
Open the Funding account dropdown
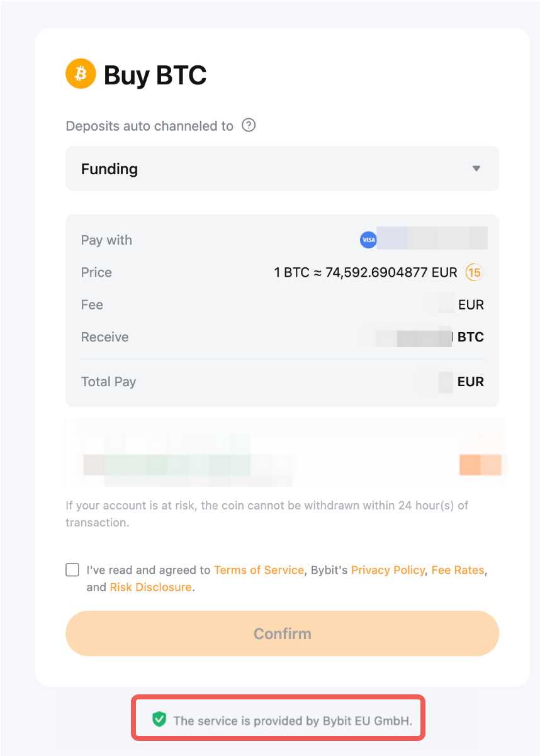282,169
